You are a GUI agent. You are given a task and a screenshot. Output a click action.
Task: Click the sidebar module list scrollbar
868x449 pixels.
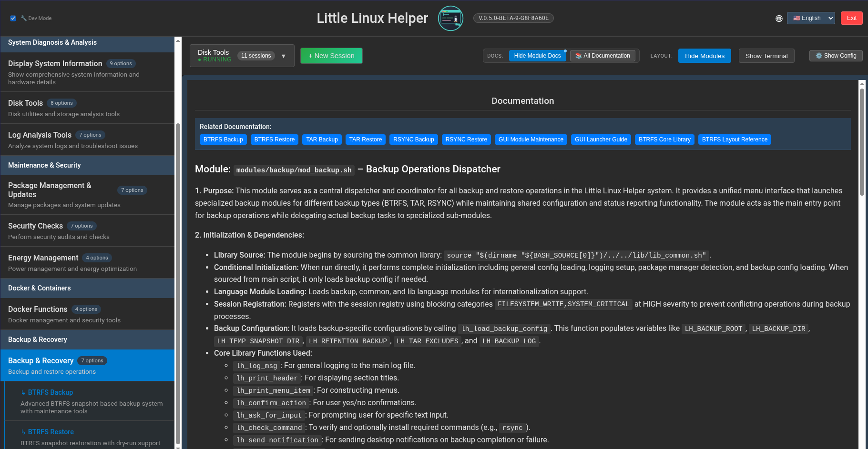178,283
